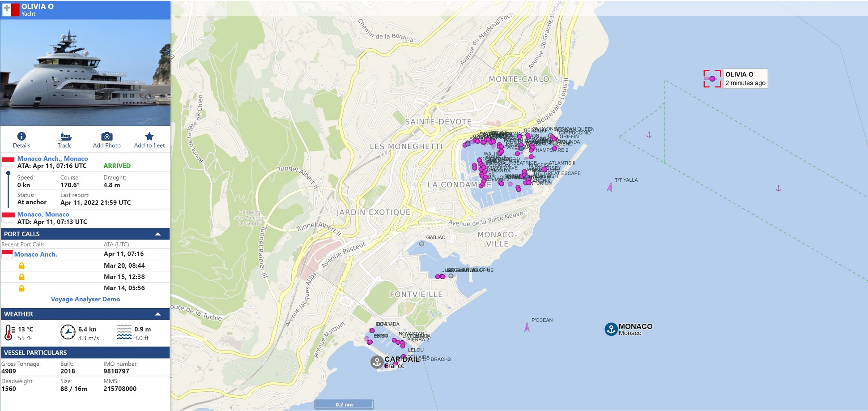The height and width of the screenshot is (411, 868).
Task: Click the Add to fleet star icon
Action: (149, 137)
